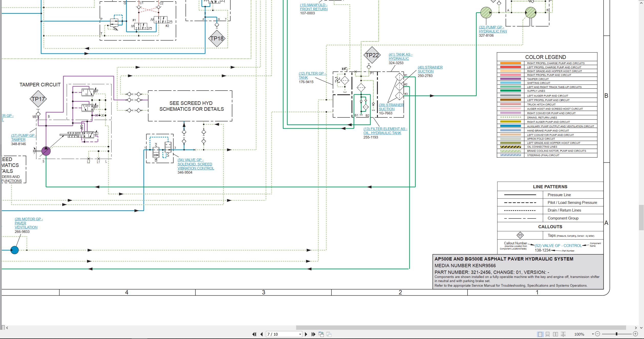The height and width of the screenshot is (339, 644).
Task: Open the (12) Filter GP - Tank link
Action: pos(312,75)
